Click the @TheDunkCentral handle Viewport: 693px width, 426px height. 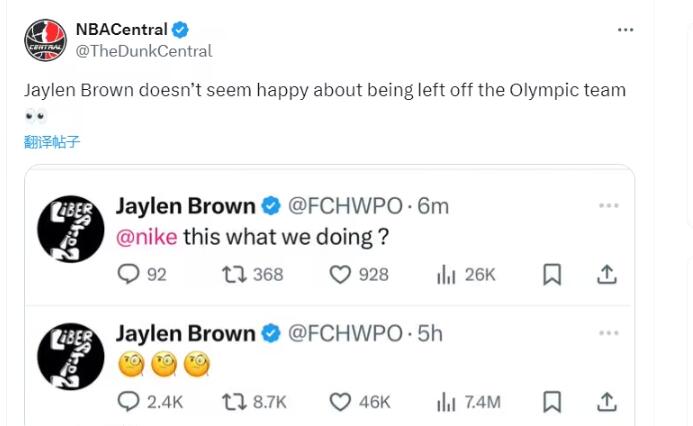(x=144, y=51)
